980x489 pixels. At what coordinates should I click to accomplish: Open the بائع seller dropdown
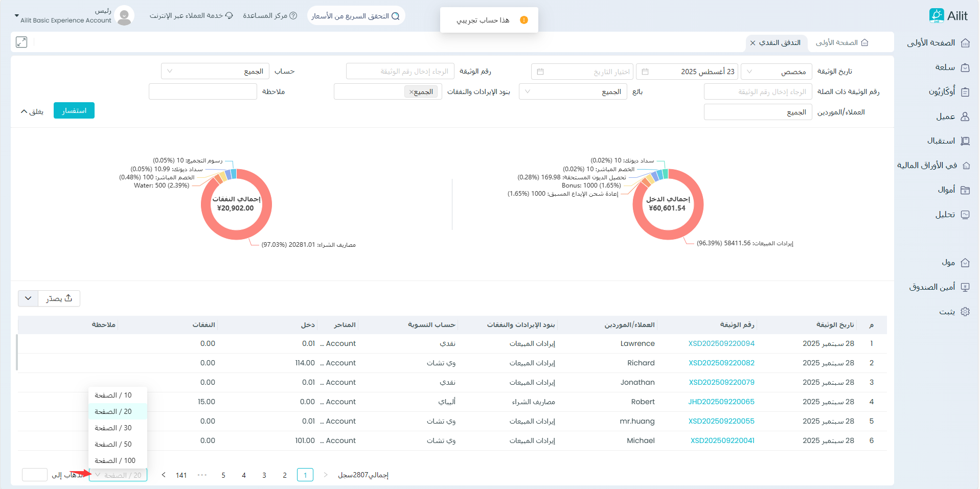(x=573, y=92)
